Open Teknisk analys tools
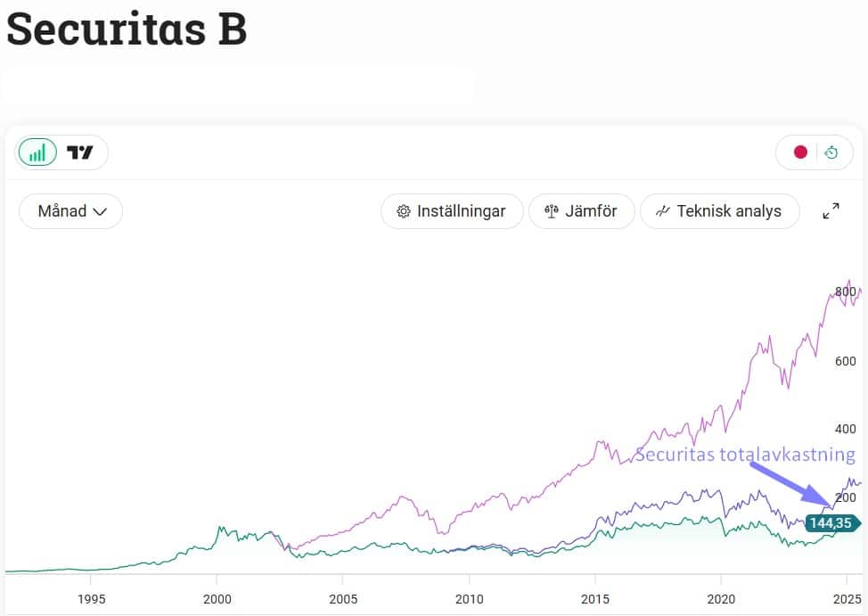This screenshot has height=616, width=868. (x=719, y=211)
